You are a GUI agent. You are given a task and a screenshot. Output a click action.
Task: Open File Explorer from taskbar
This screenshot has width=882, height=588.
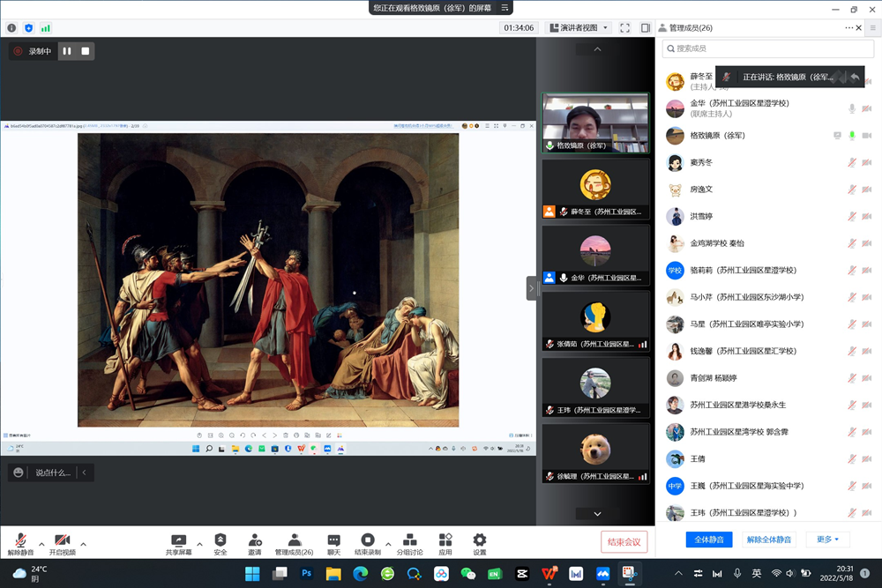(333, 573)
